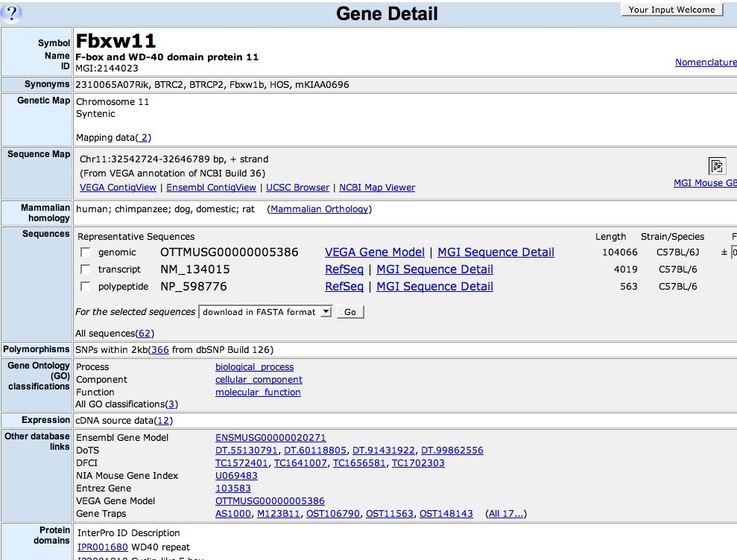Screen dimensions: 737x560
Task: Open the VEGA Gene Model sequence link
Action: pyautogui.click(x=375, y=252)
